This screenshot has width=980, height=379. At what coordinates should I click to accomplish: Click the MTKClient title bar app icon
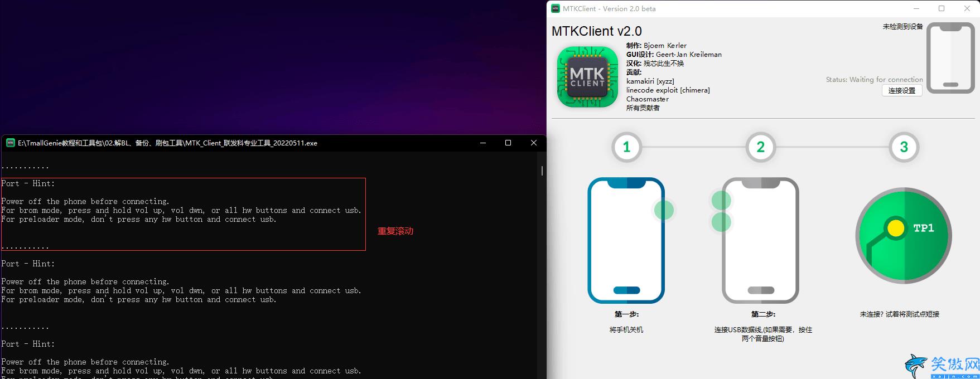tap(556, 8)
